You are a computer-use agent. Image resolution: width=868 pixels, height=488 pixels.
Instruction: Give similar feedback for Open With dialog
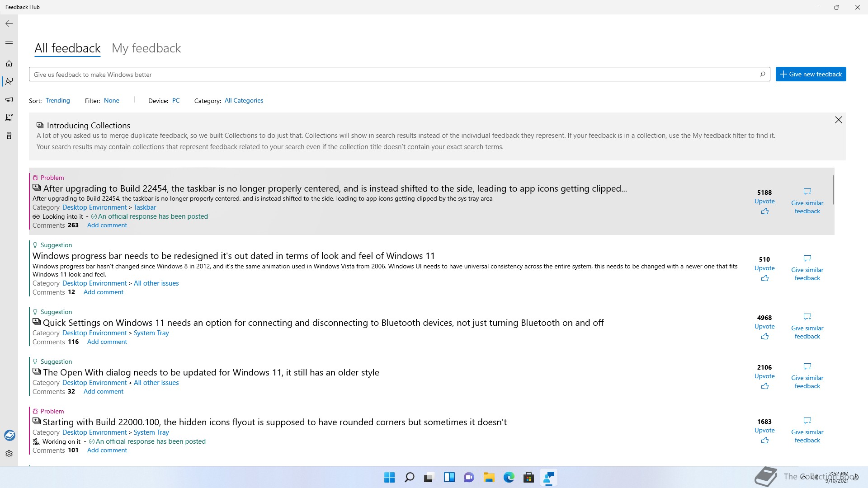807,376
